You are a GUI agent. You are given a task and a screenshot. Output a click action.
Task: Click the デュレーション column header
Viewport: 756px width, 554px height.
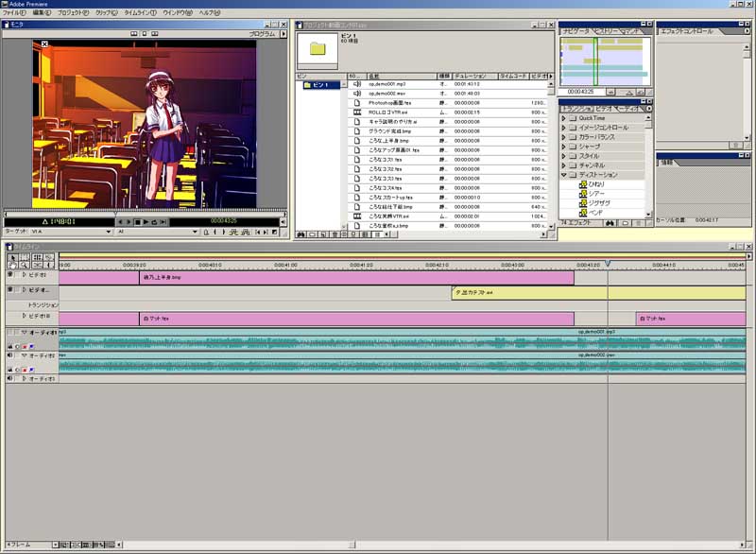pyautogui.click(x=473, y=77)
